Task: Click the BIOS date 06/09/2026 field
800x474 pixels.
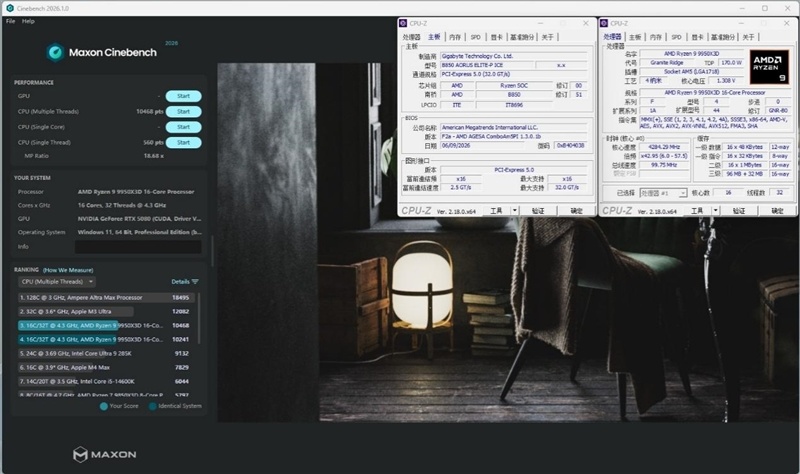Action: pyautogui.click(x=482, y=145)
